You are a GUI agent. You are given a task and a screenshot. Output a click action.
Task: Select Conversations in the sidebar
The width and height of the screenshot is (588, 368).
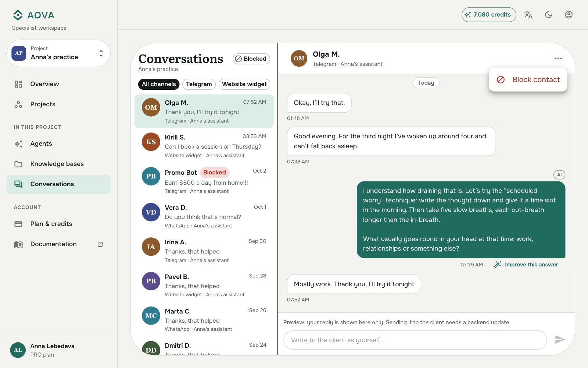[58, 184]
